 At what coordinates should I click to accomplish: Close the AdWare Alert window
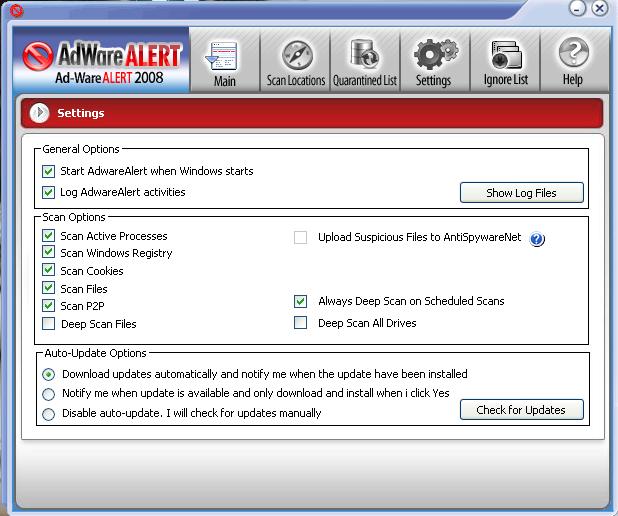599,8
